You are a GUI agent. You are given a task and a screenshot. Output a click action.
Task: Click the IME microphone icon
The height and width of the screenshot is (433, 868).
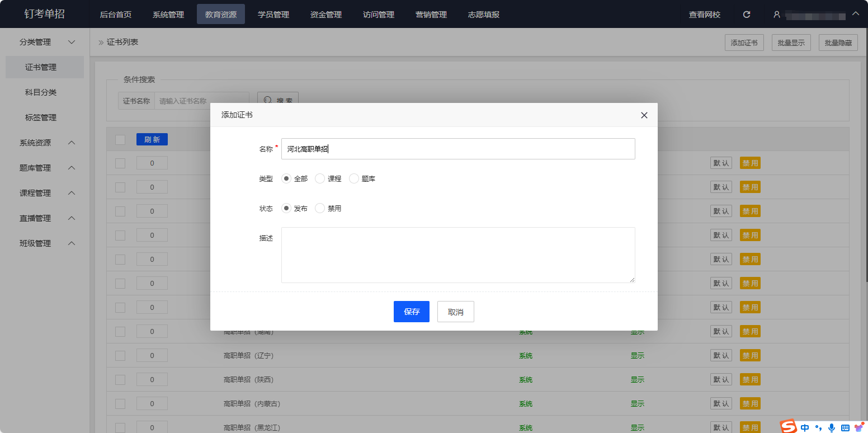tap(832, 427)
